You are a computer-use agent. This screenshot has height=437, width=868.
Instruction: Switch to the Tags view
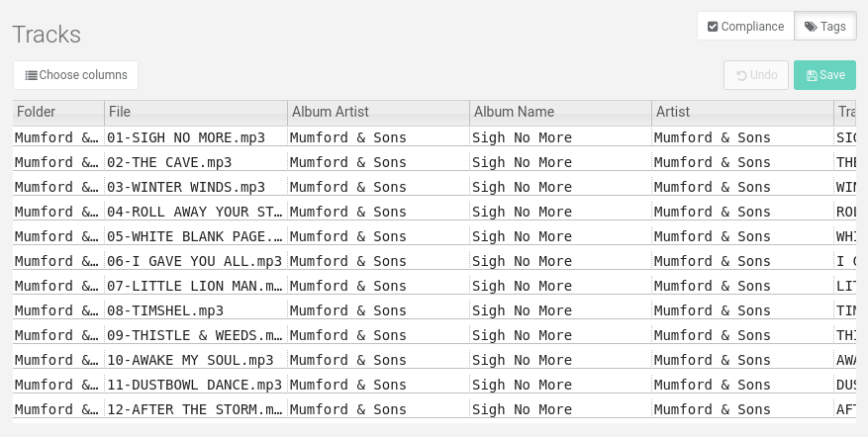824,27
